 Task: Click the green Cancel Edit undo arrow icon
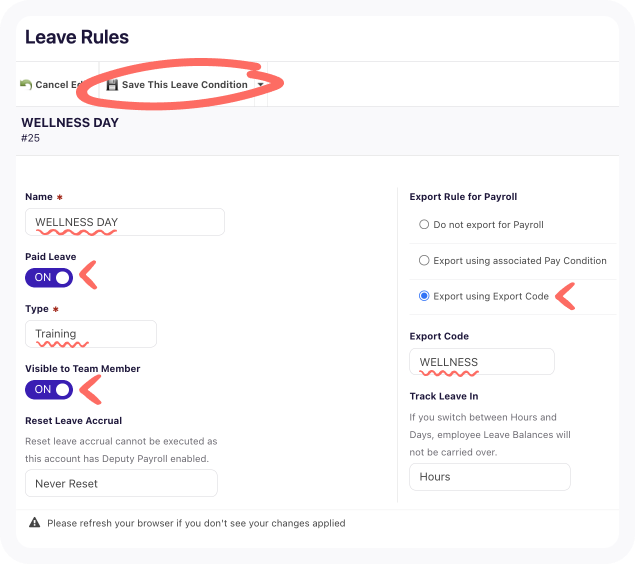coord(26,84)
